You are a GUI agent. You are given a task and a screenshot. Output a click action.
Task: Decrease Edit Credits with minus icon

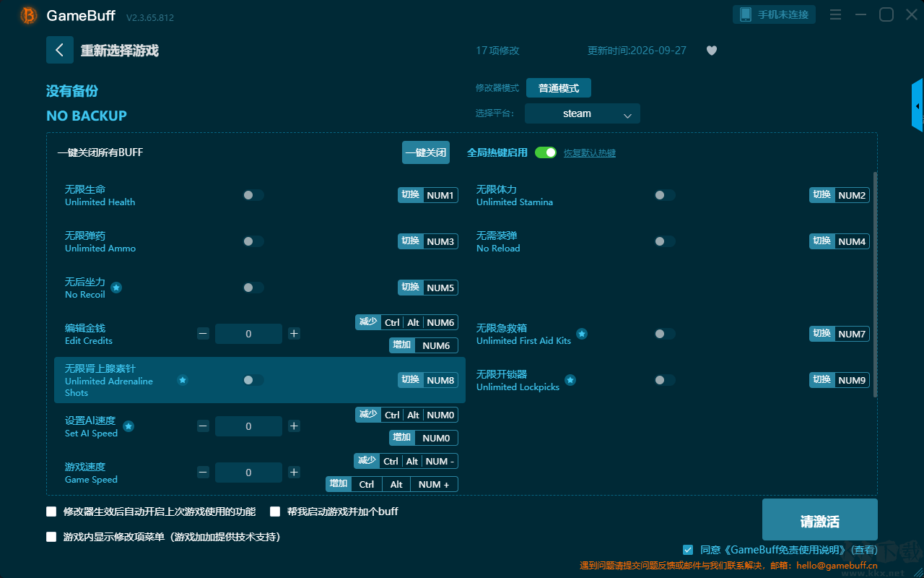204,334
